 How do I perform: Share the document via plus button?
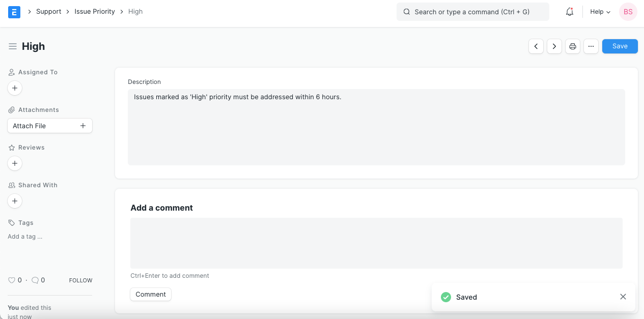click(15, 201)
